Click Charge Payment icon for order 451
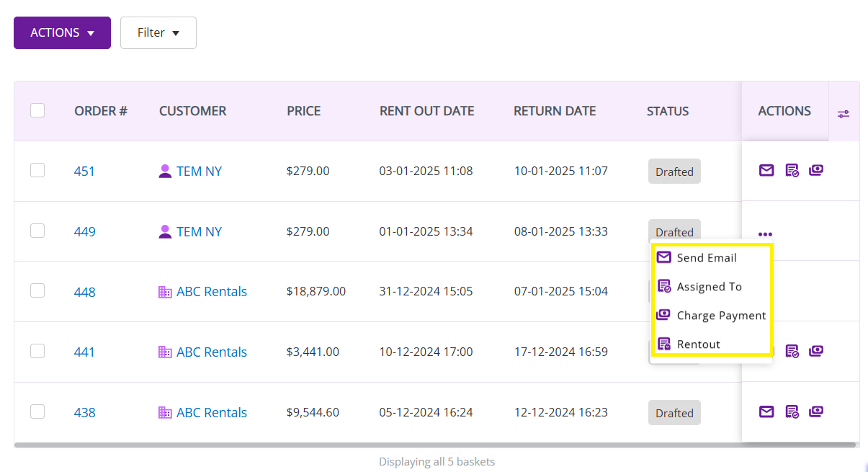The image size is (868, 472). pyautogui.click(x=815, y=171)
